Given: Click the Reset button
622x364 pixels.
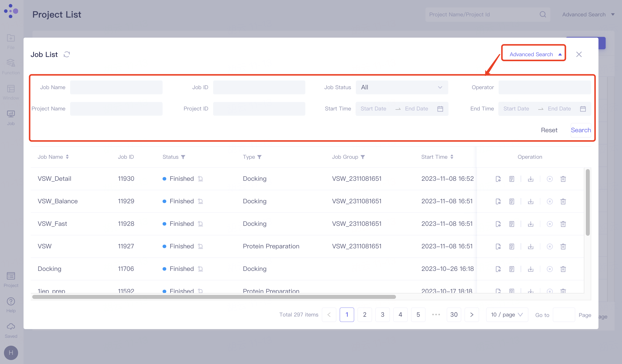Looking at the screenshot, I should 549,130.
